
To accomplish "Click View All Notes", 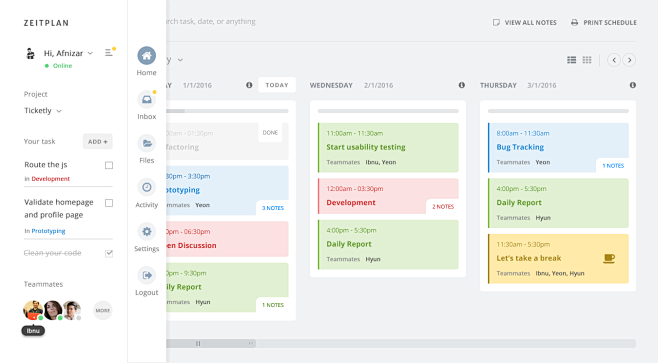I will (525, 23).
